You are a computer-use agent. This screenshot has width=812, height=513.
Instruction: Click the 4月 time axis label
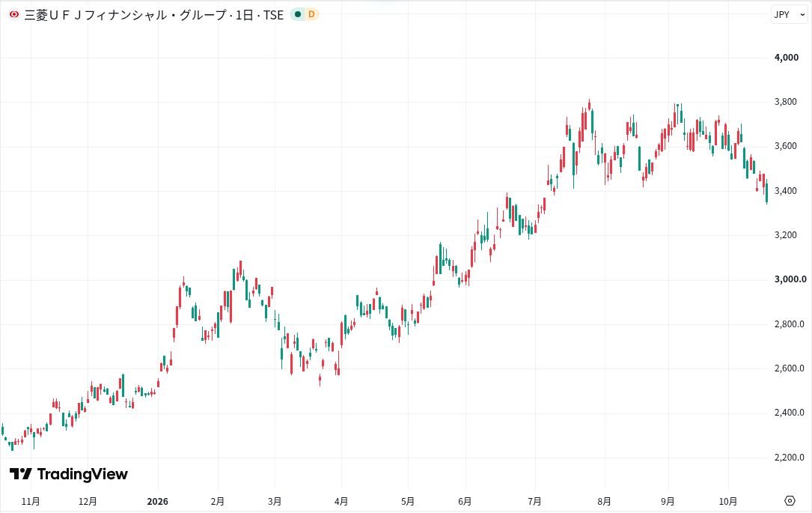pyautogui.click(x=341, y=501)
